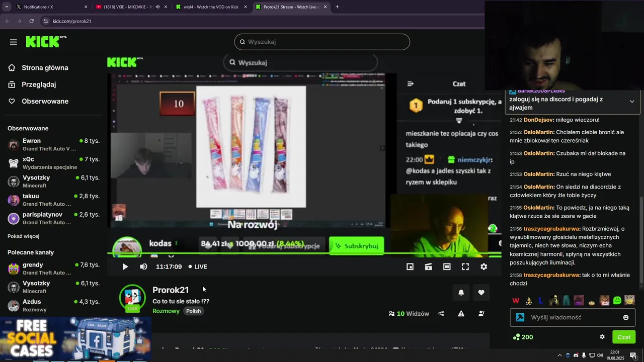Open Discord tray icon
This screenshot has height=362, width=644.
(576, 355)
